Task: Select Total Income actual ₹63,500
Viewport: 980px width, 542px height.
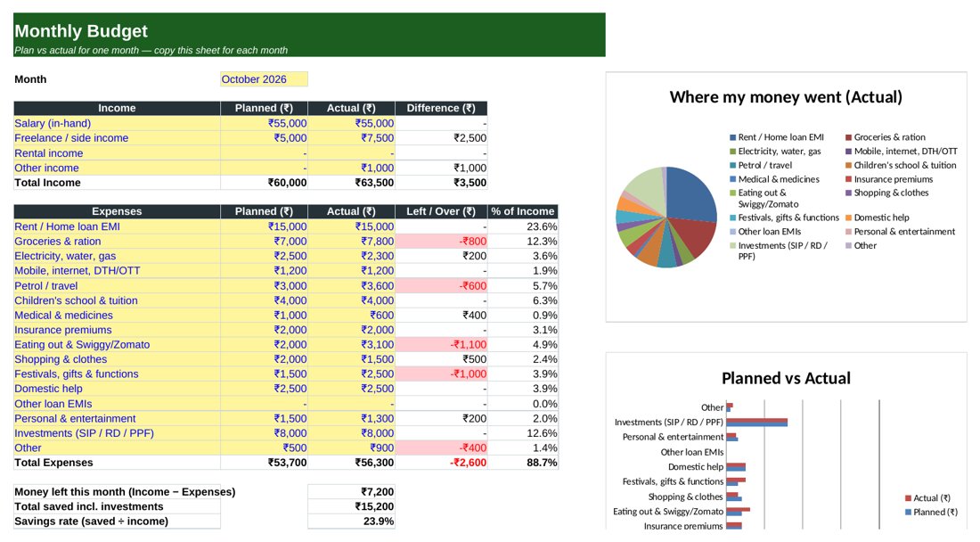Action: [351, 183]
